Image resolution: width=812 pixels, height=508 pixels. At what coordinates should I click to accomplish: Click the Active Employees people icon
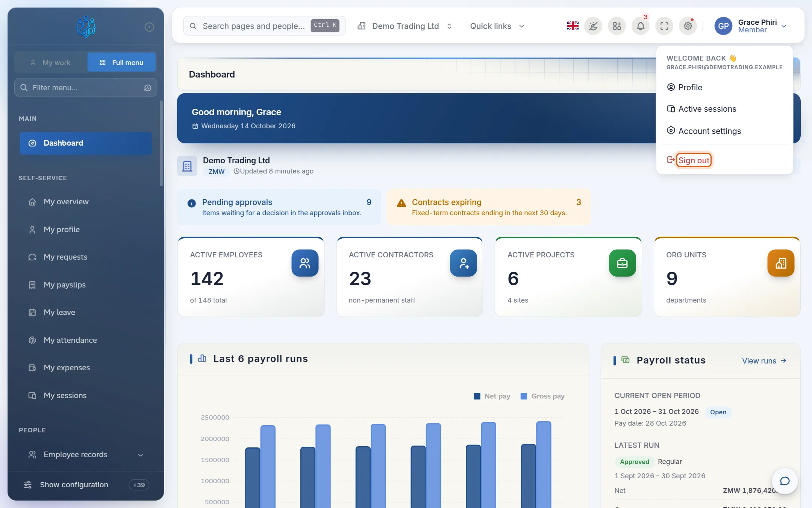[305, 263]
